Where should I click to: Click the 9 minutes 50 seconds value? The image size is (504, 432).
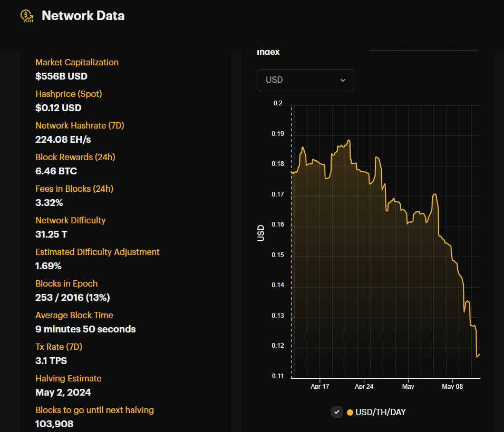pos(85,329)
